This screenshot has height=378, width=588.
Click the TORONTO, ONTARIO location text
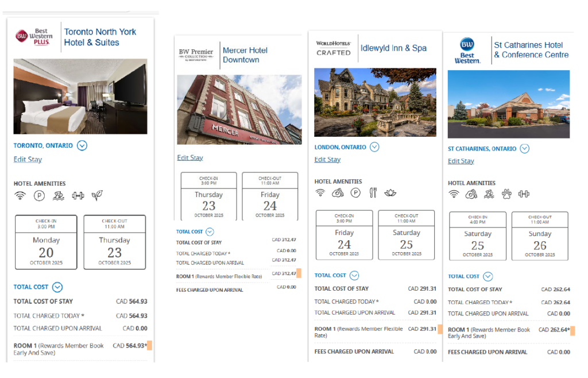coord(43,145)
